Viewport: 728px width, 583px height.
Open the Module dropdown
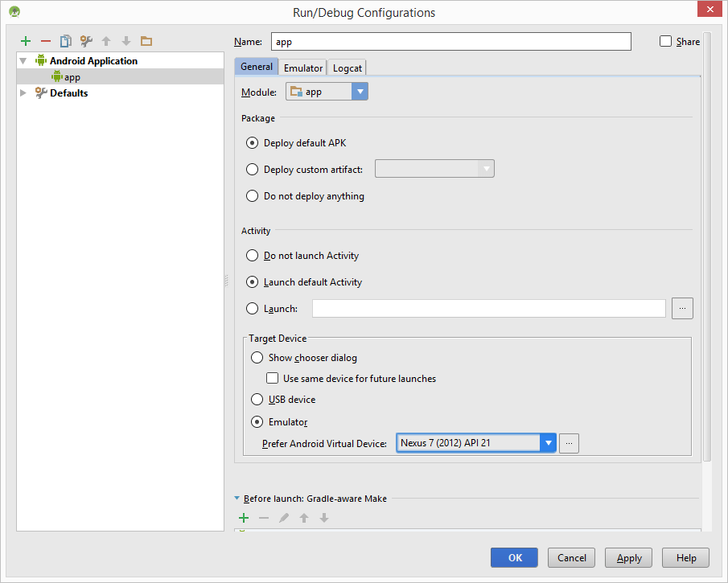coord(360,92)
